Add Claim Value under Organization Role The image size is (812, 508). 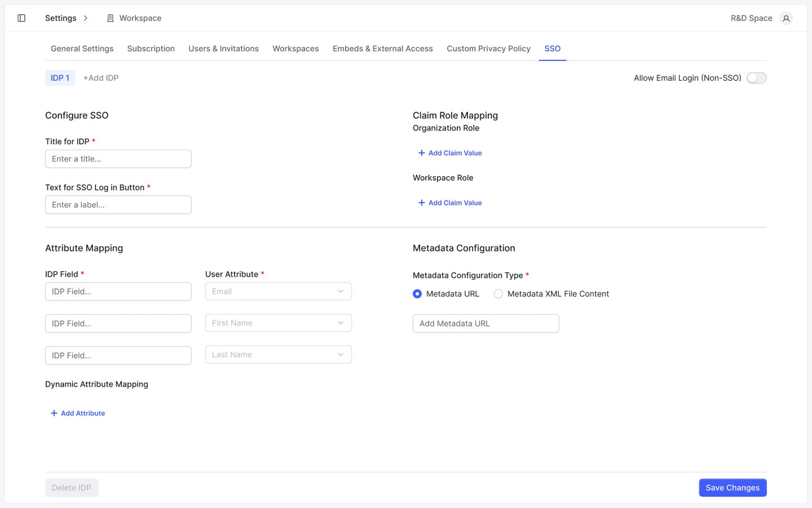coord(450,153)
